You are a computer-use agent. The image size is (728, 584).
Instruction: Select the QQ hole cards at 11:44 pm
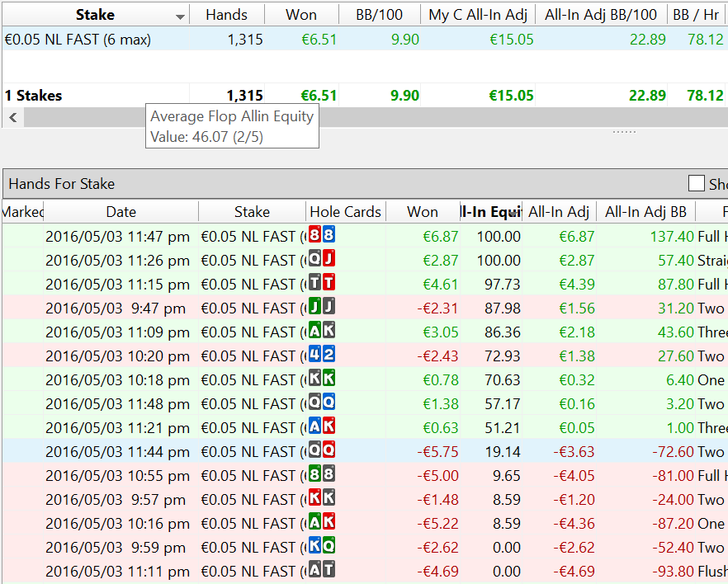point(322,450)
